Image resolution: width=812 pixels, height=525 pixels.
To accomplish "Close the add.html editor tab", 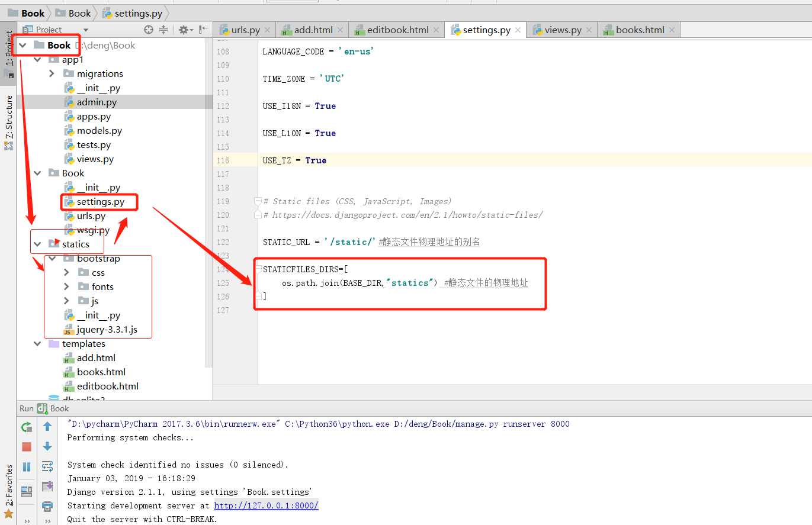I will (340, 30).
